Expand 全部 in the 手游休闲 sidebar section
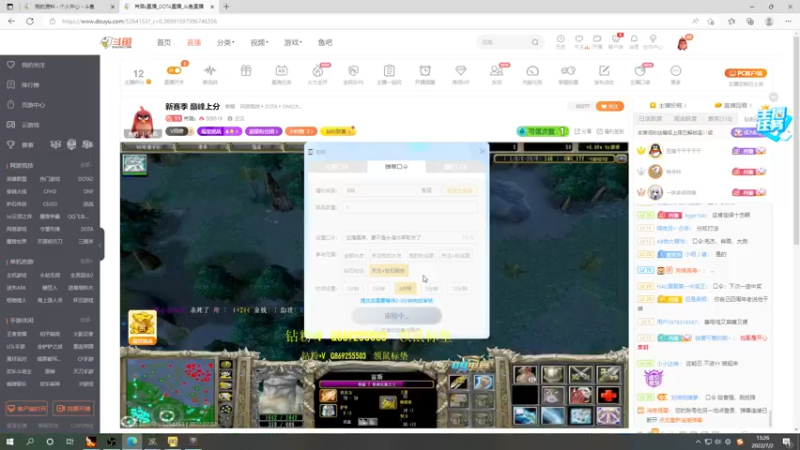800x450 pixels. coord(86,320)
